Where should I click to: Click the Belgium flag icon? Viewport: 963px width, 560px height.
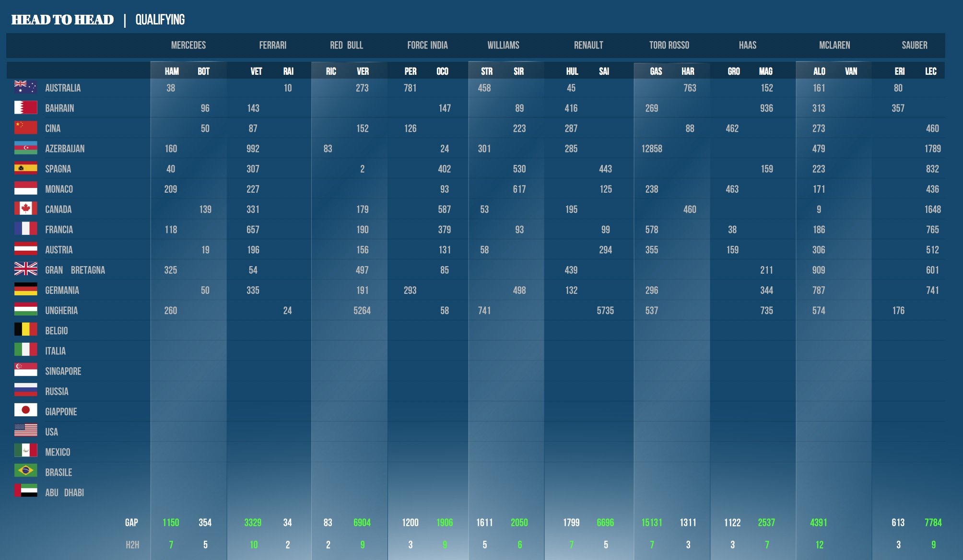pyautogui.click(x=26, y=330)
